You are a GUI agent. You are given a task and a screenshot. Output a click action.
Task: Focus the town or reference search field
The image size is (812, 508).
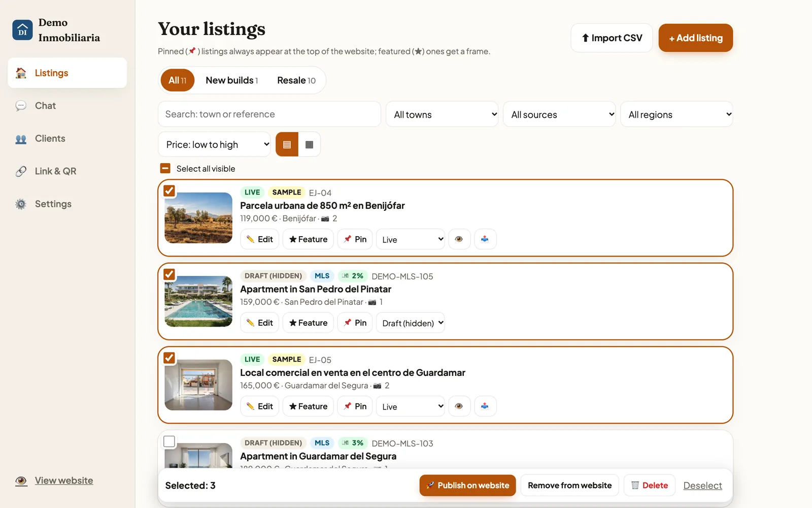coord(269,114)
